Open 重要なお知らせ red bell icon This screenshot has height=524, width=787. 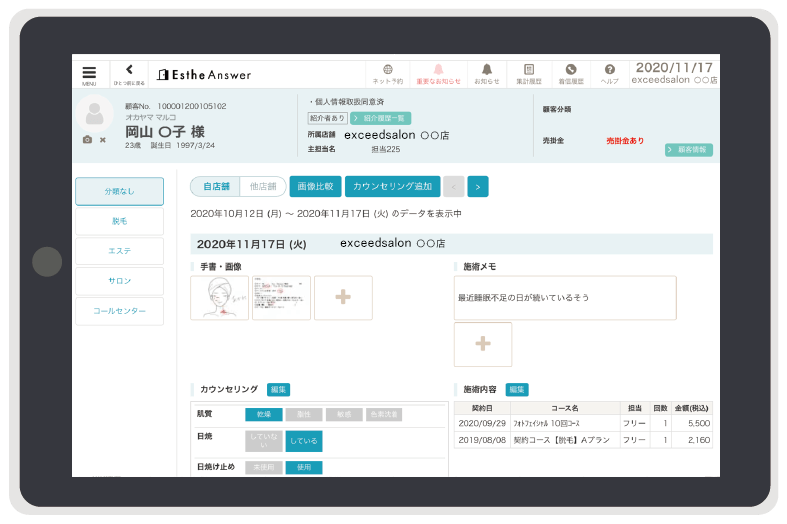[x=438, y=73]
